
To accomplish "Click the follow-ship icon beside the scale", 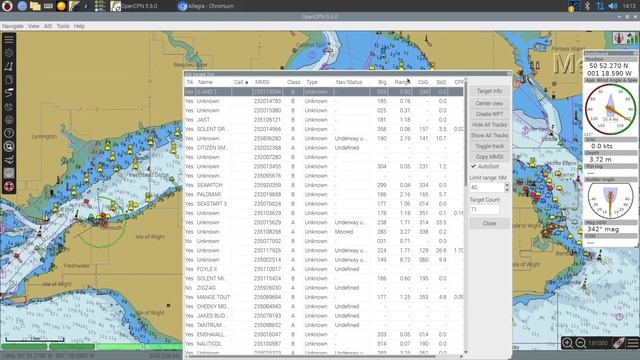I will (x=619, y=343).
